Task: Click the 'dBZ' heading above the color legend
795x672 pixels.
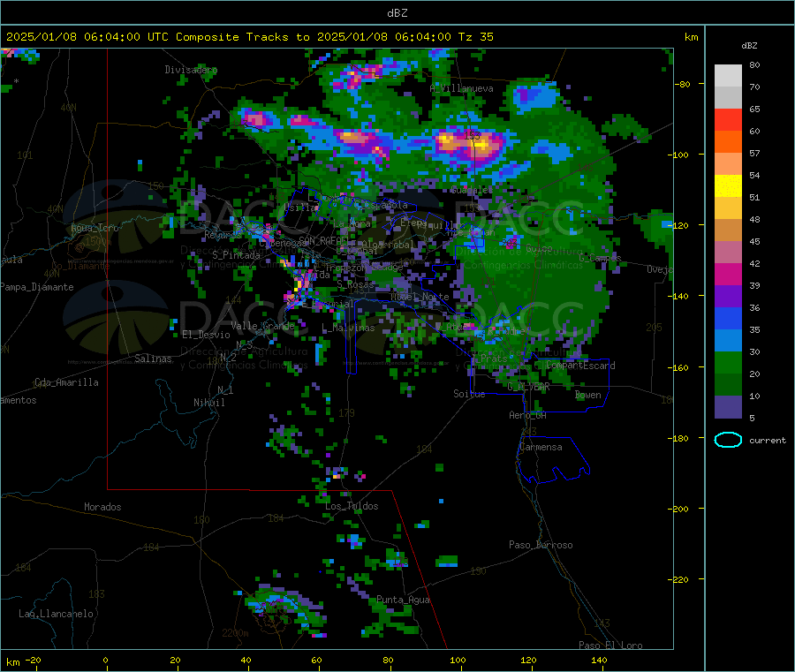Action: pyautogui.click(x=749, y=46)
